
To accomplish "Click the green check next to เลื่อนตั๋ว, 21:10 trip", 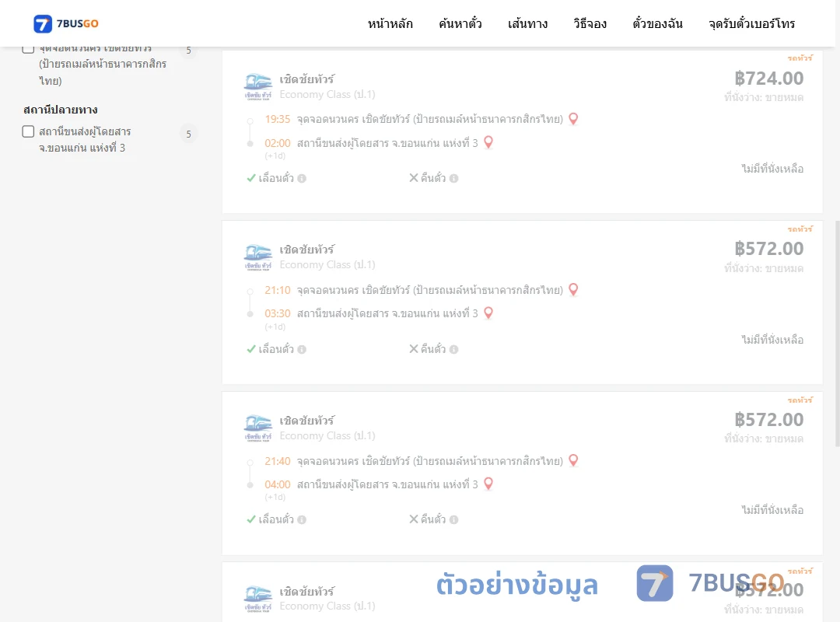I will tap(250, 349).
